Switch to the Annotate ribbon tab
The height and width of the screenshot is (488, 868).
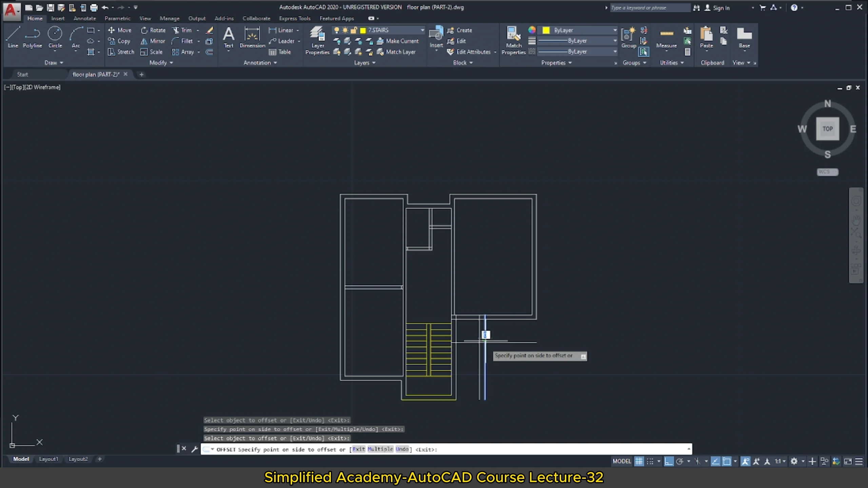(84, 18)
